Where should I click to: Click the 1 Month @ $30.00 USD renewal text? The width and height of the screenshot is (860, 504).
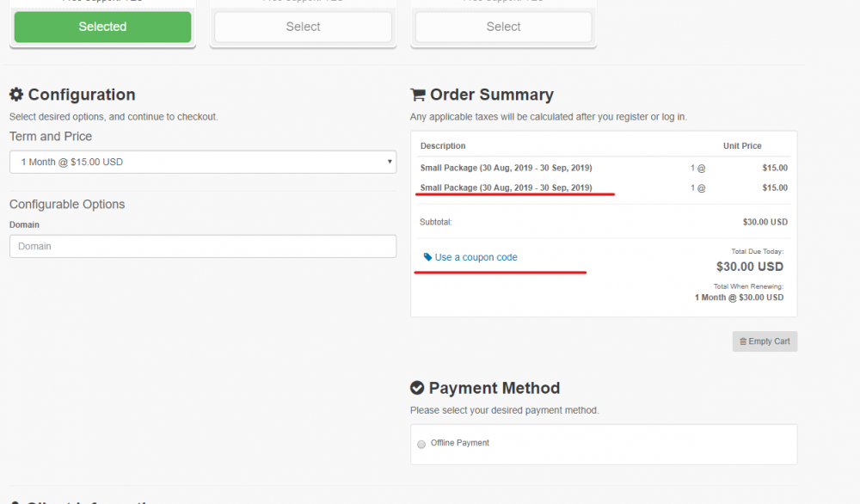(x=739, y=298)
